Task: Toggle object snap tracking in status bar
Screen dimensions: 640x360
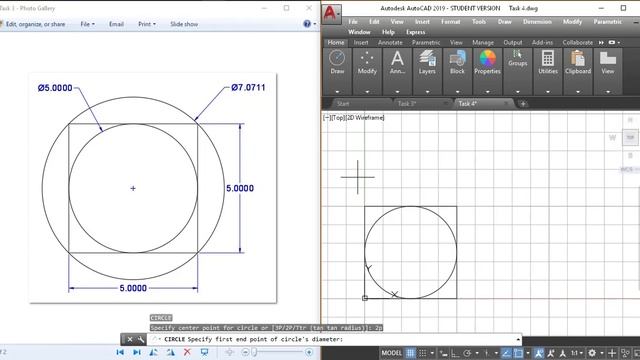Action: [505, 353]
